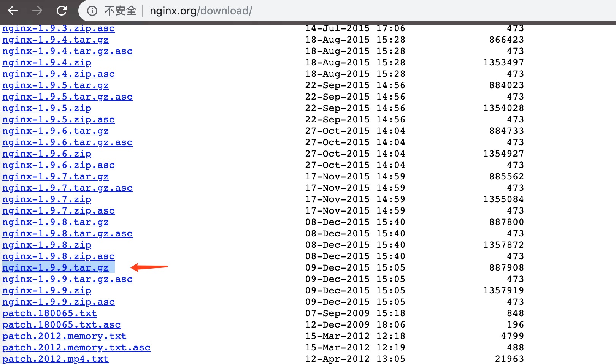Open the patch.2012.memory.txt file

(64, 336)
